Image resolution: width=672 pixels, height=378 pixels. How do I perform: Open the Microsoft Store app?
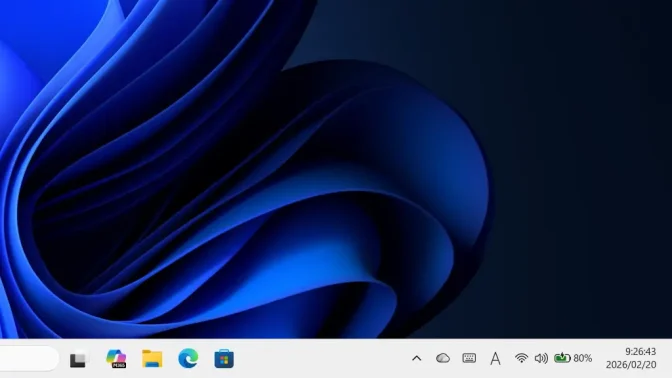[x=224, y=359]
